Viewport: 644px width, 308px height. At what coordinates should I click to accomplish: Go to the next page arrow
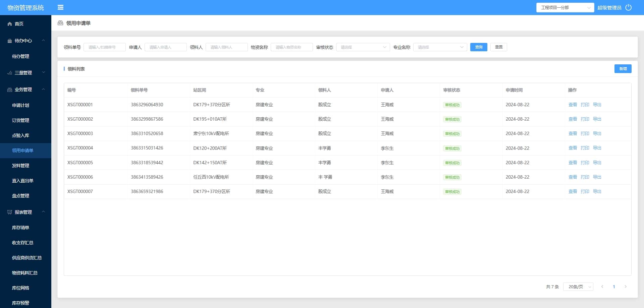click(626, 287)
